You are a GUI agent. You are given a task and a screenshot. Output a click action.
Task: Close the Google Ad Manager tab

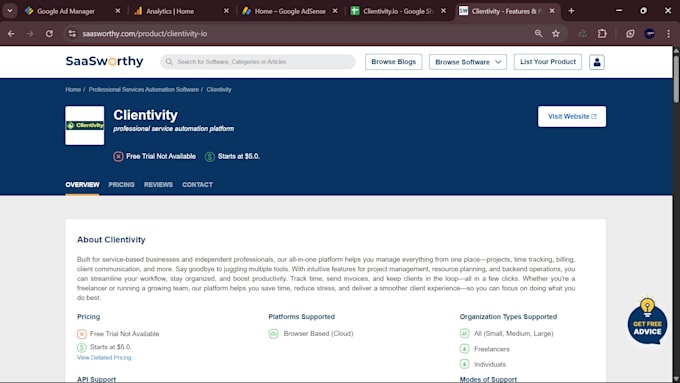click(x=118, y=11)
